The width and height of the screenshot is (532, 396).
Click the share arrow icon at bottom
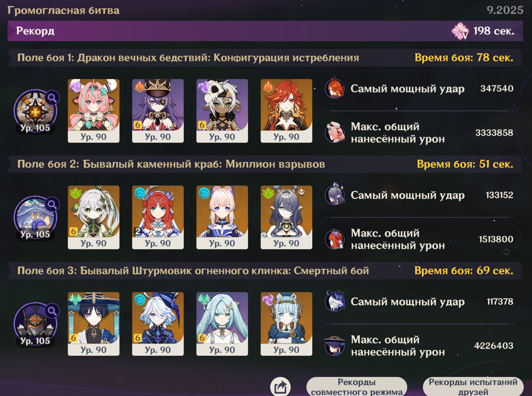(281, 387)
